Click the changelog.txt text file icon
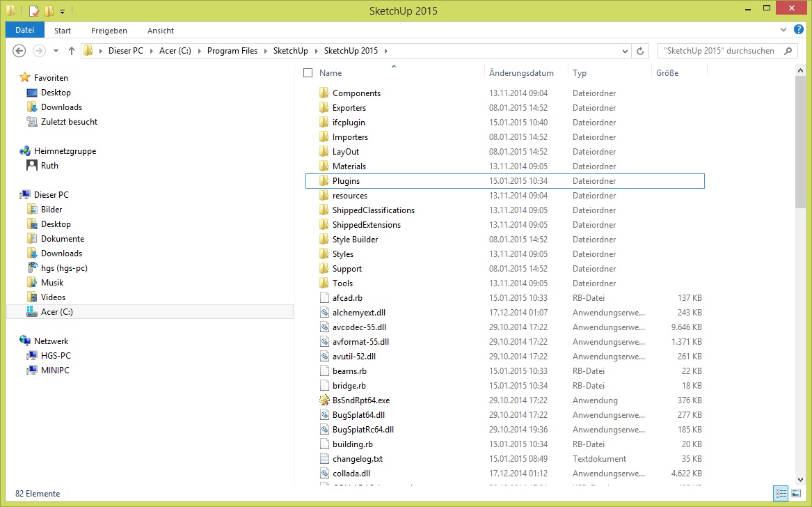Viewport: 812px width, 507px height. pos(324,459)
